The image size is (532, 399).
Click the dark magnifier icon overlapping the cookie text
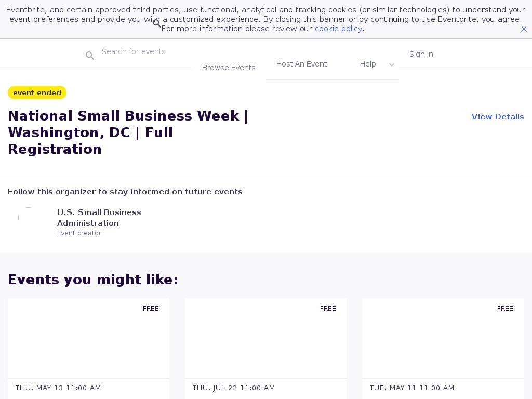tap(156, 23)
